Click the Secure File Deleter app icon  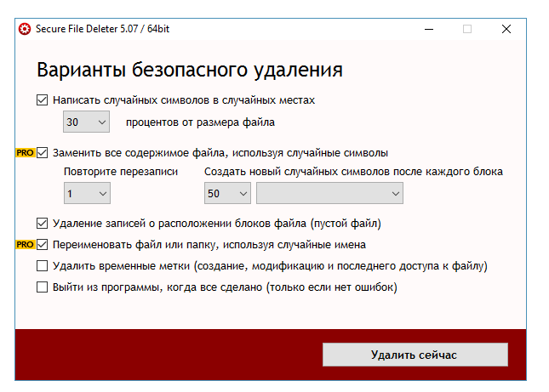pyautogui.click(x=25, y=29)
